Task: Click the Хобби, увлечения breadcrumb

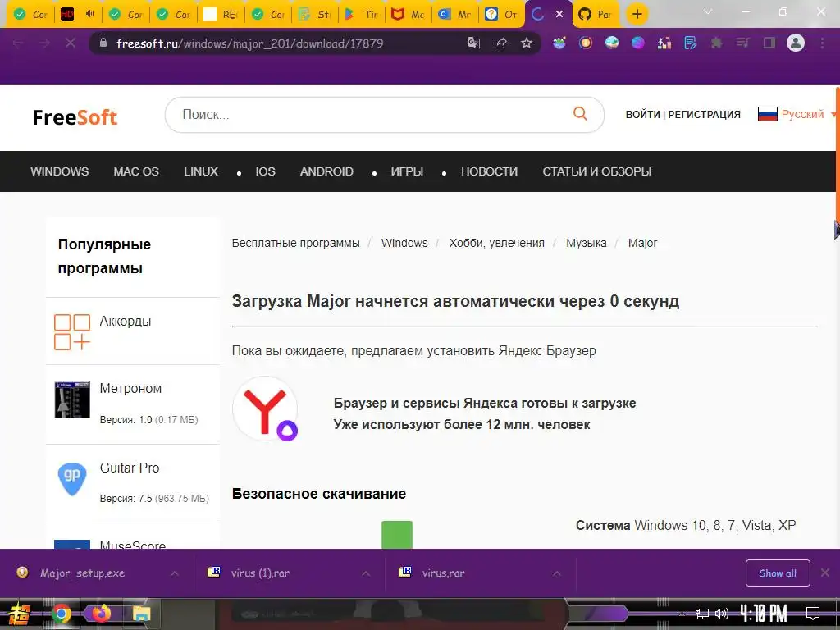Action: [496, 243]
